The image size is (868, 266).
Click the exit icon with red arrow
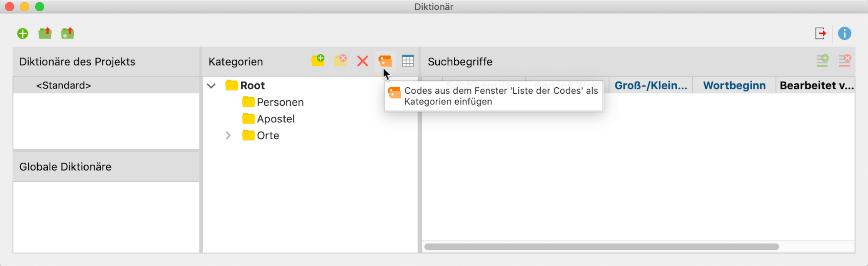[x=820, y=33]
